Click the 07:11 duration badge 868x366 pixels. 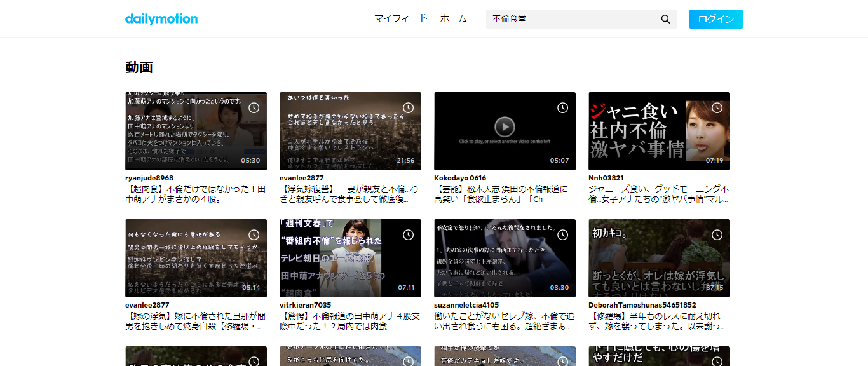405,288
